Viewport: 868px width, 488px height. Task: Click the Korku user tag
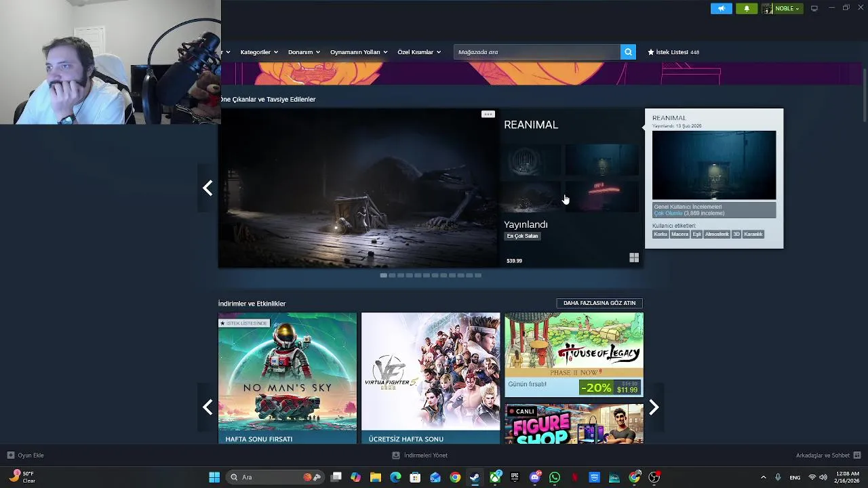tap(660, 235)
